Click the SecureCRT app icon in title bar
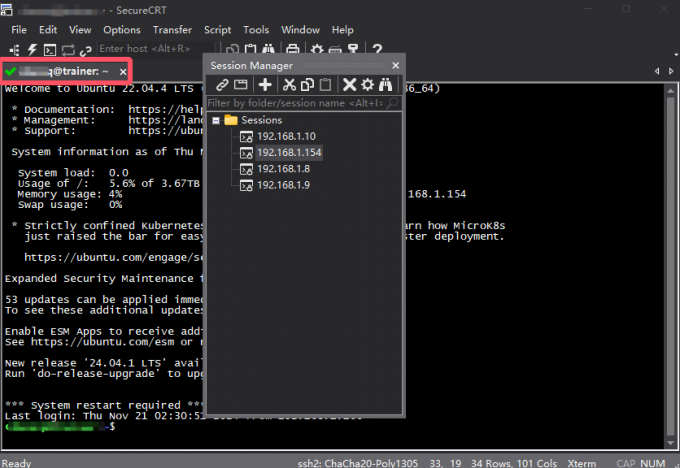The height and width of the screenshot is (468, 680). (6, 10)
